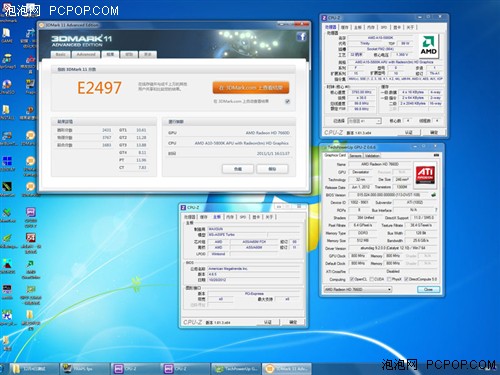Click the orange view-result-on-3DMark.com button
The height and width of the screenshot is (375, 500).
(x=251, y=88)
